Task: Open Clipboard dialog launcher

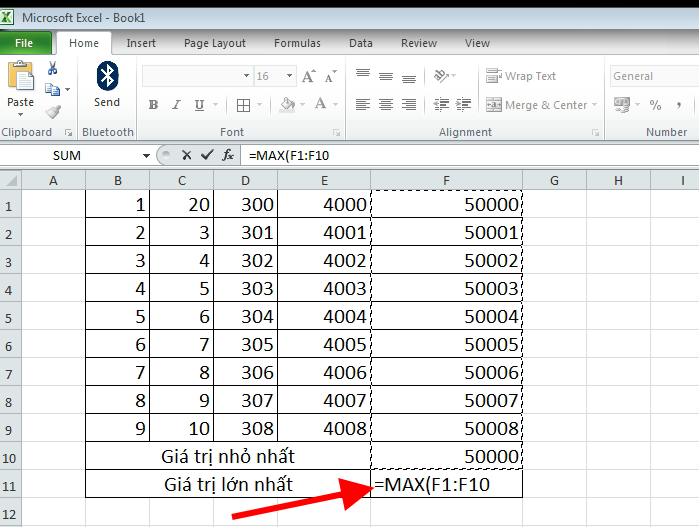Action: [68, 132]
